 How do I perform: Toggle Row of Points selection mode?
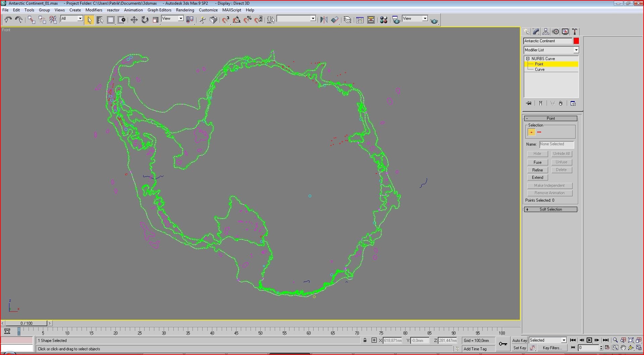(x=539, y=132)
